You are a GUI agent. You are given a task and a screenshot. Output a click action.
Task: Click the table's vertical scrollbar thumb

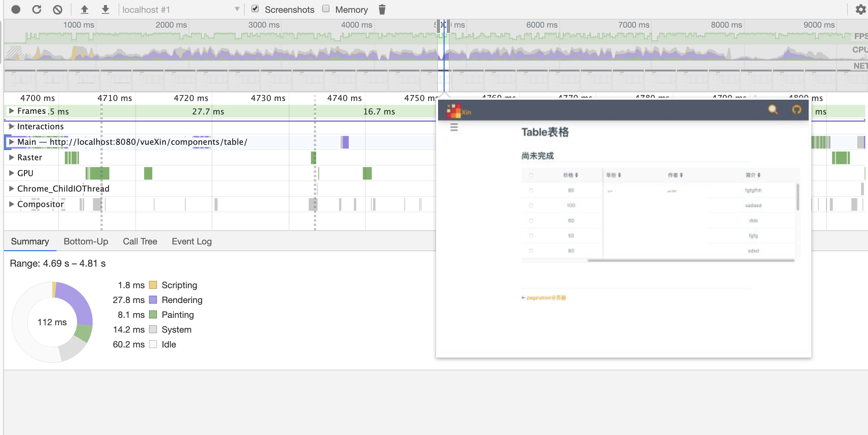(797, 197)
